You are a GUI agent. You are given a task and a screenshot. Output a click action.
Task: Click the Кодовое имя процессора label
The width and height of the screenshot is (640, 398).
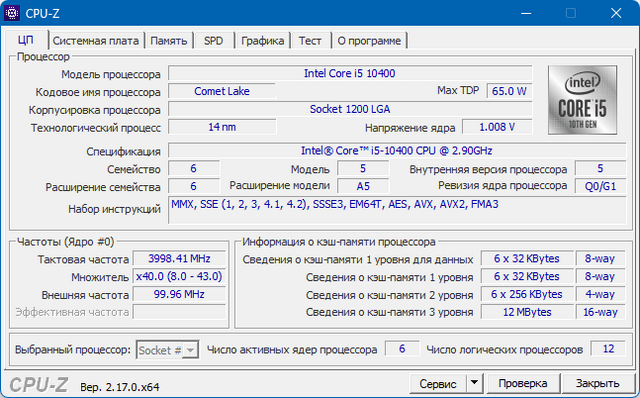pyautogui.click(x=98, y=92)
